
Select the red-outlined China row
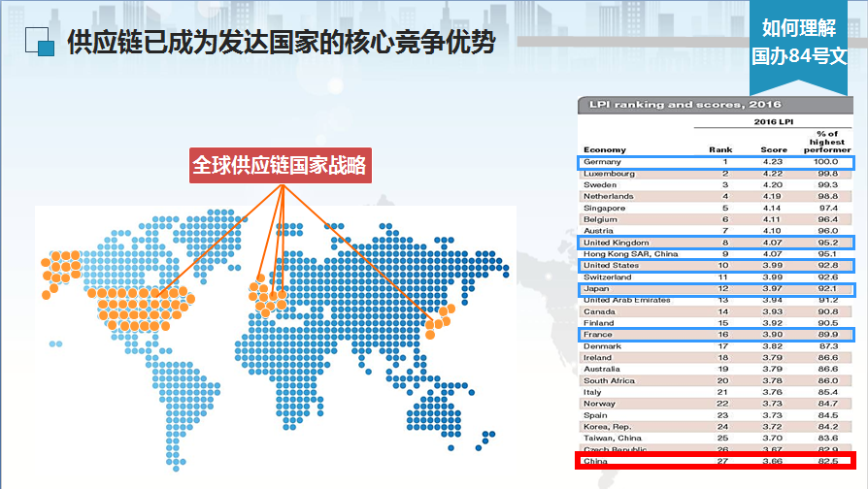(x=715, y=462)
